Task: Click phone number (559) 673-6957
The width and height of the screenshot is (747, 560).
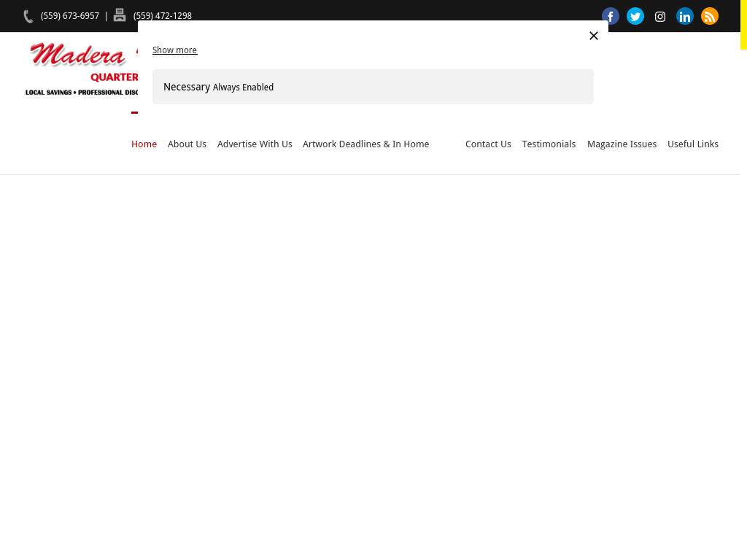Action: (70, 16)
